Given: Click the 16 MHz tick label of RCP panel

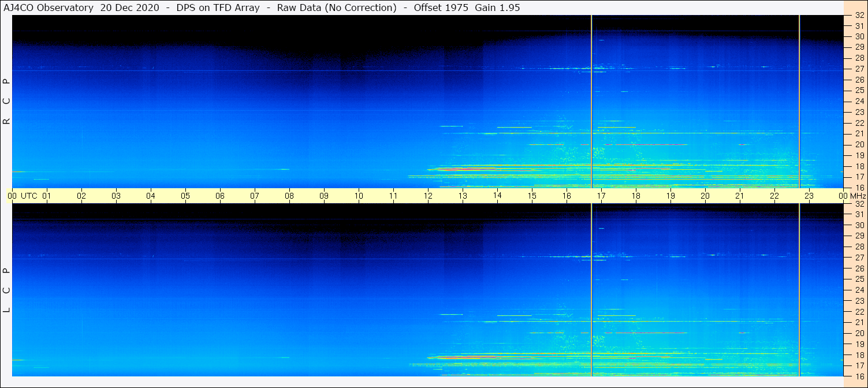Looking at the screenshot, I should [859, 188].
